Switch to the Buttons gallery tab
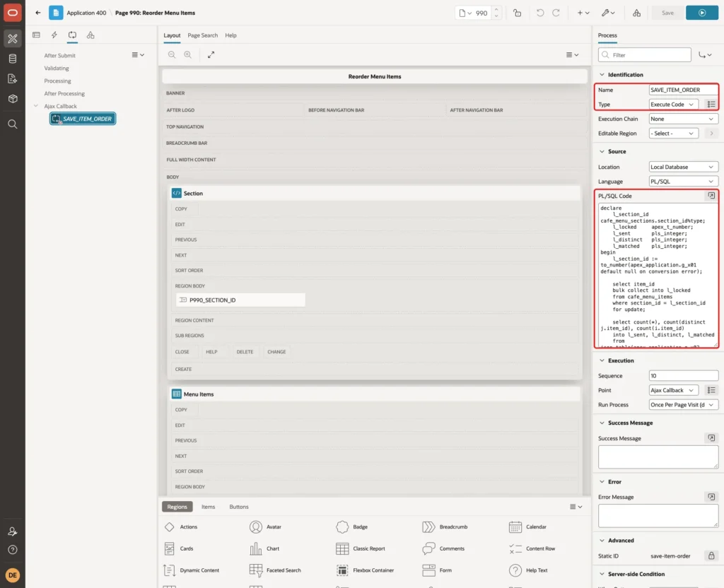Viewport: 724px width, 588px height. 239,507
